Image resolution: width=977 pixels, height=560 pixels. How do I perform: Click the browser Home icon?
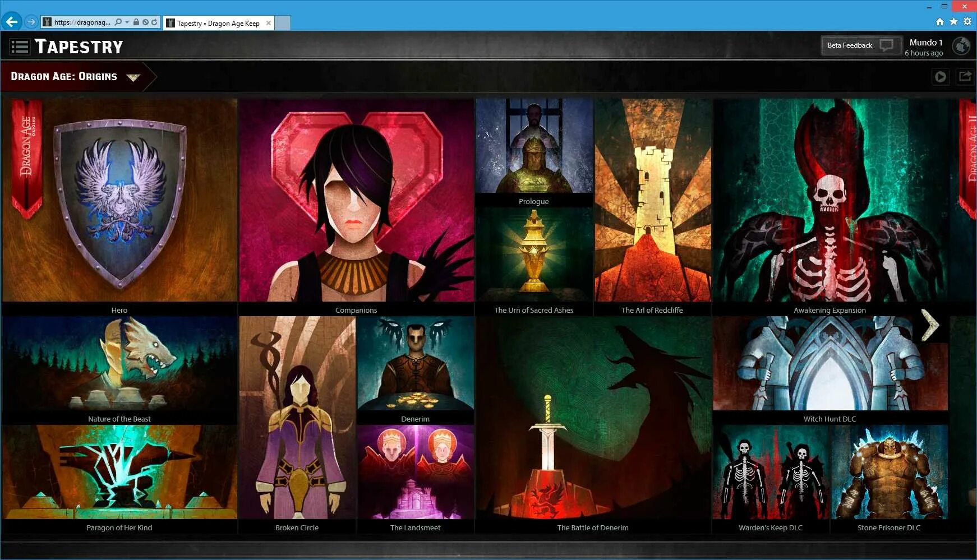[940, 21]
